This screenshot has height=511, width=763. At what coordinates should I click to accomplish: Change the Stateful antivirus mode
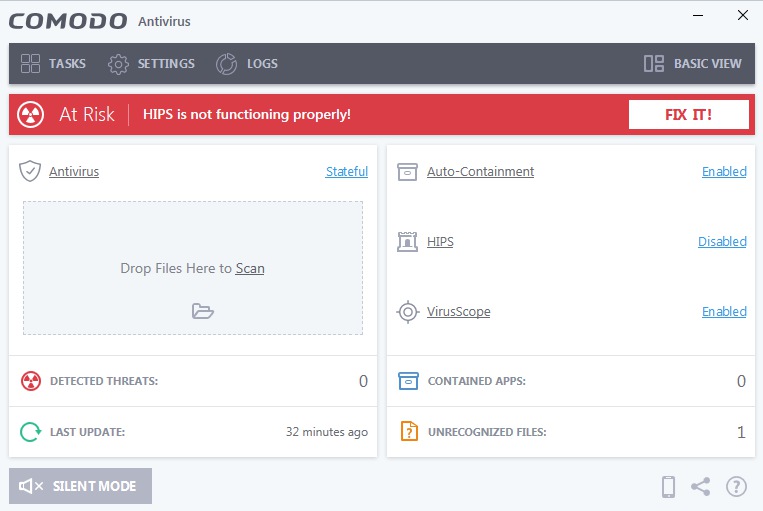pyautogui.click(x=347, y=171)
